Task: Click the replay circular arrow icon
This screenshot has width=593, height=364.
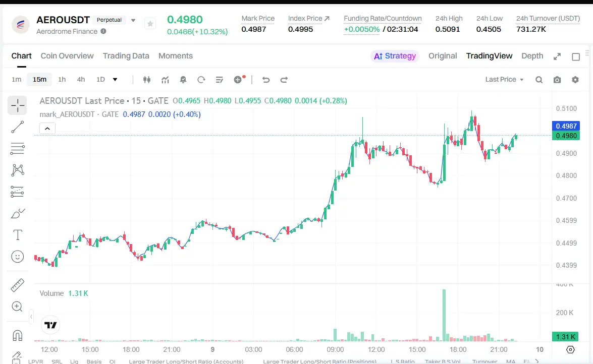Action: pyautogui.click(x=201, y=79)
